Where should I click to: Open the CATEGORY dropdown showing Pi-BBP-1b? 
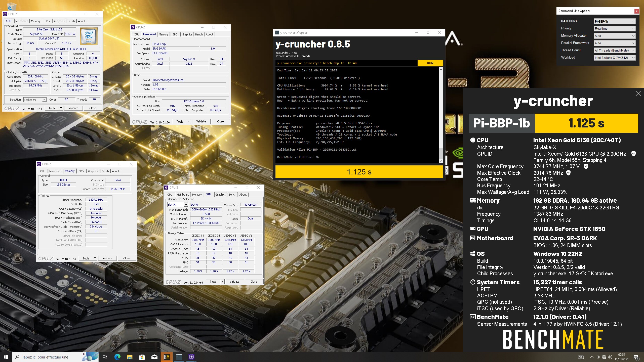615,21
